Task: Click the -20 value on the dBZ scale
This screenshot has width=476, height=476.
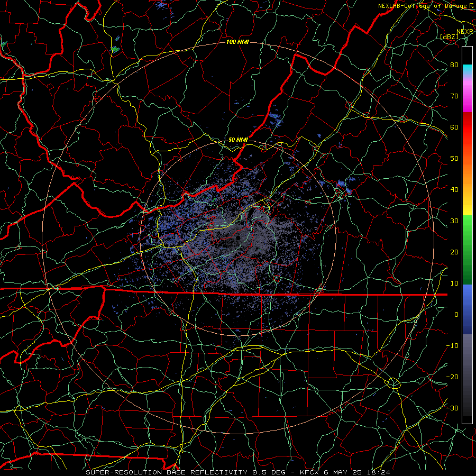Action: tap(452, 377)
